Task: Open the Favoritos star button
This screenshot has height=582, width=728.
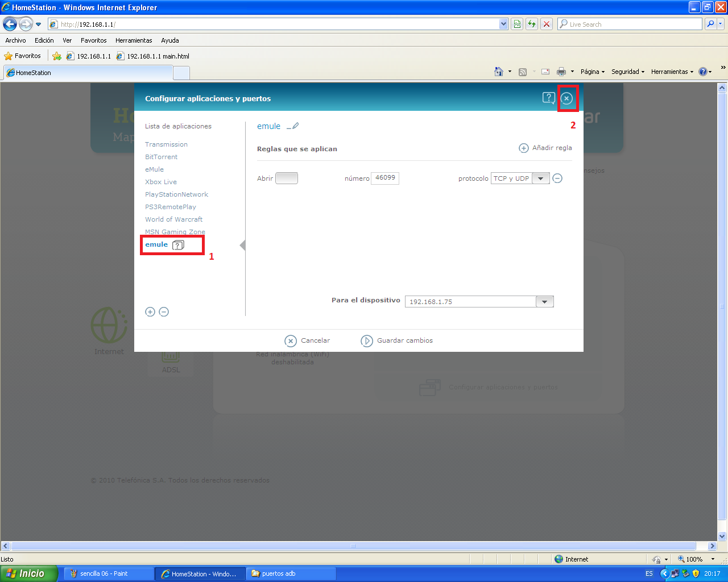Action: (23, 56)
